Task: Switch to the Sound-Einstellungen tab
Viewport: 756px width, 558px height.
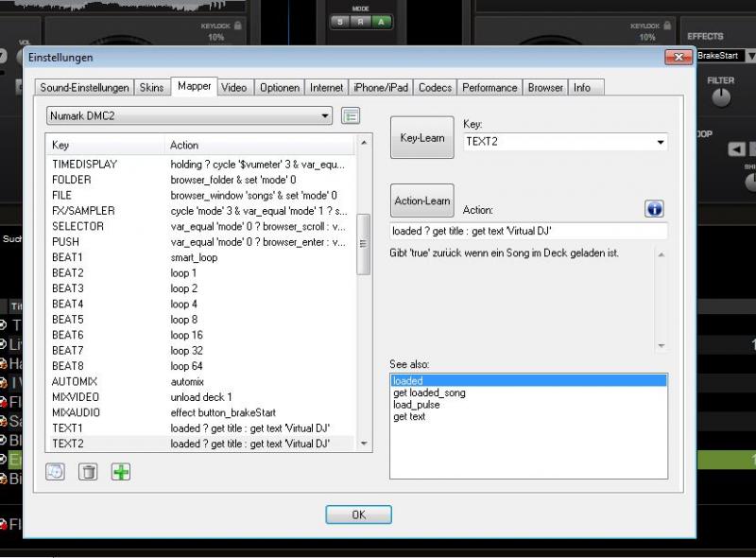Action: tap(84, 87)
